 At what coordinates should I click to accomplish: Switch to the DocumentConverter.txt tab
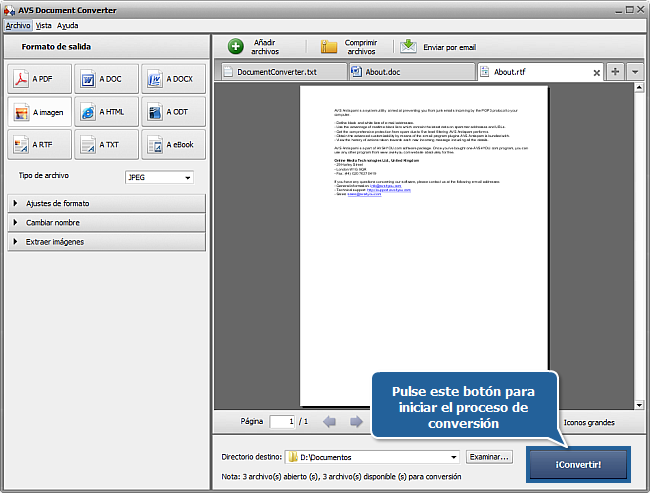point(284,72)
